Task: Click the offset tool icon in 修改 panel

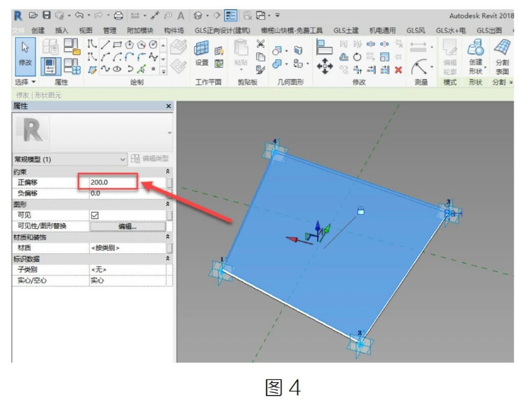Action: 344,57
